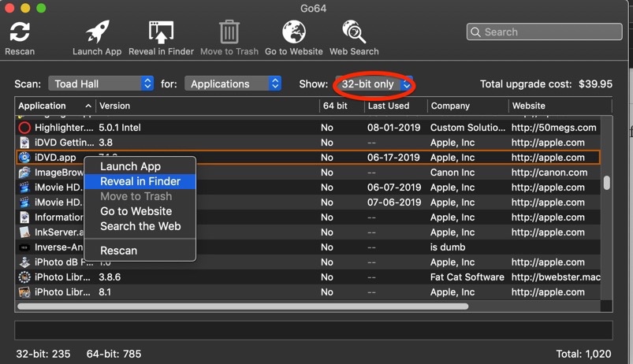The width and height of the screenshot is (633, 364).
Task: Click the horizontal scrollbar of app list
Action: click(243, 306)
